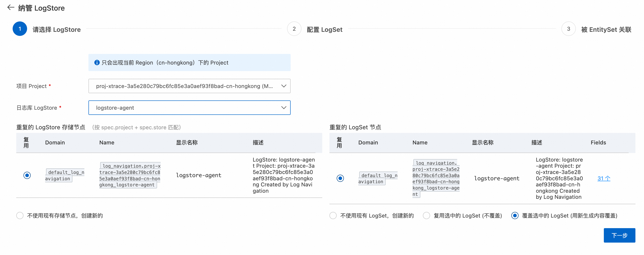The image size is (644, 255).
Task: Click the back arrow icon
Action: [11, 7]
